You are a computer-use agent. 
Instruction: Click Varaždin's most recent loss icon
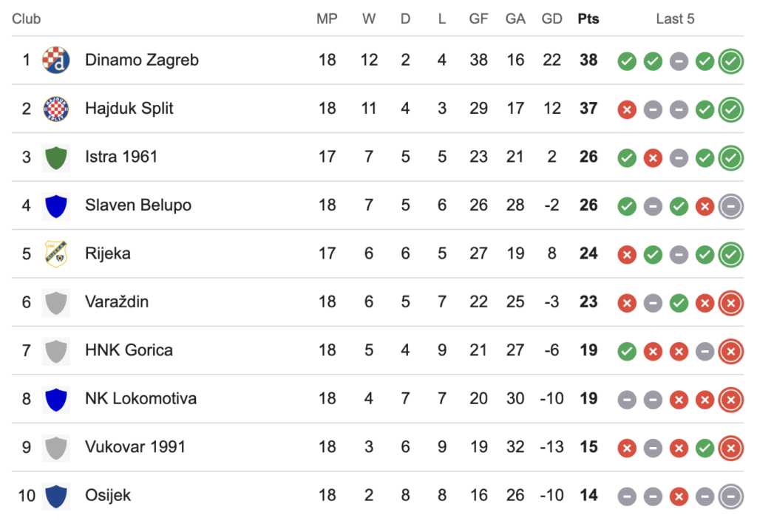(731, 302)
